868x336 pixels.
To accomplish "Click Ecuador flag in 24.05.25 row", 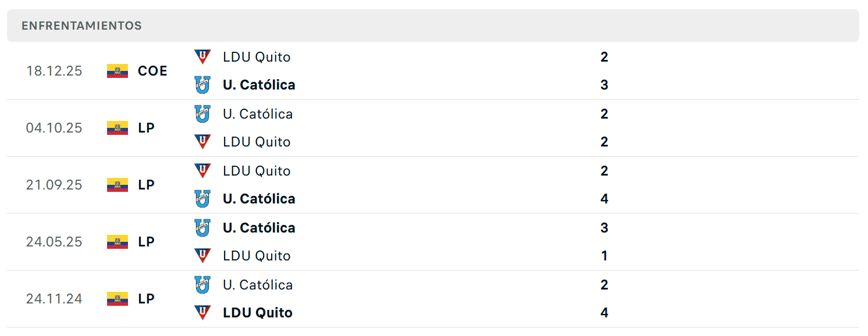I will pyautogui.click(x=118, y=242).
